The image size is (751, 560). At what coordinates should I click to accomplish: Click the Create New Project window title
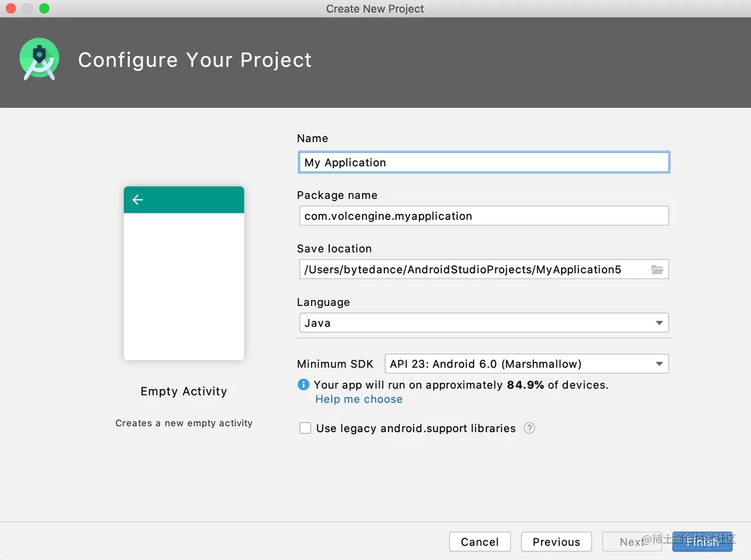[x=375, y=9]
